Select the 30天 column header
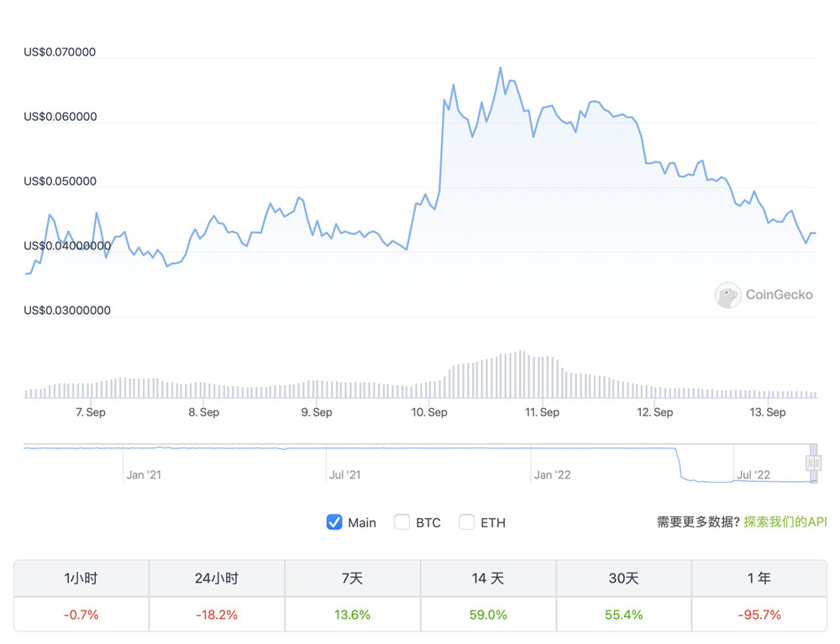Viewport: 840px width, 644px height. (x=623, y=578)
